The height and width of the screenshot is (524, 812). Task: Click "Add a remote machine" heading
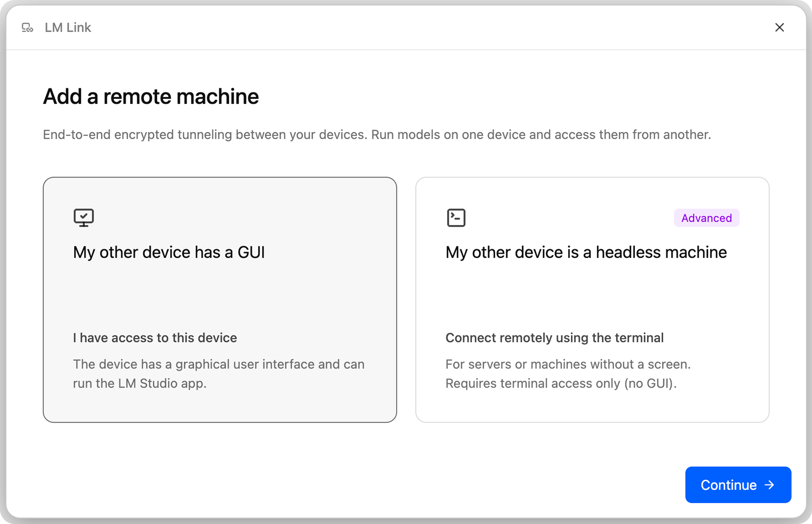[x=151, y=97]
